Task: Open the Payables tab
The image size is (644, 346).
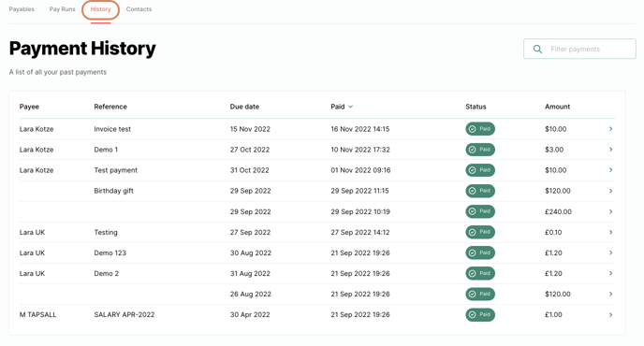Action: [22, 9]
